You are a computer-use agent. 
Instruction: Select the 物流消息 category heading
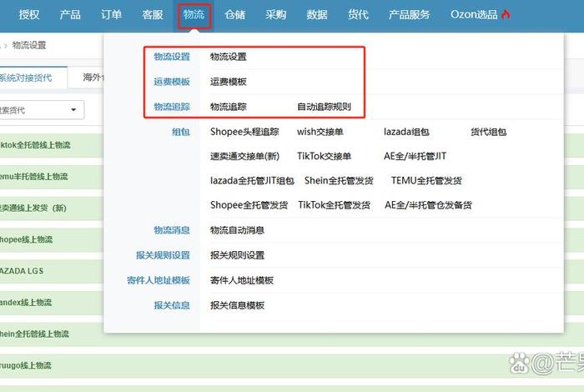[x=172, y=230]
